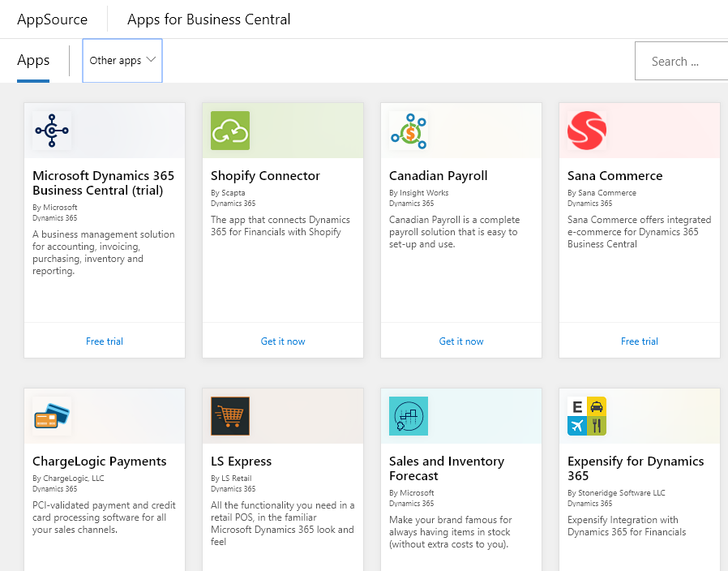
Task: Click 'By LS Retail' publisher text
Action: click(x=231, y=478)
